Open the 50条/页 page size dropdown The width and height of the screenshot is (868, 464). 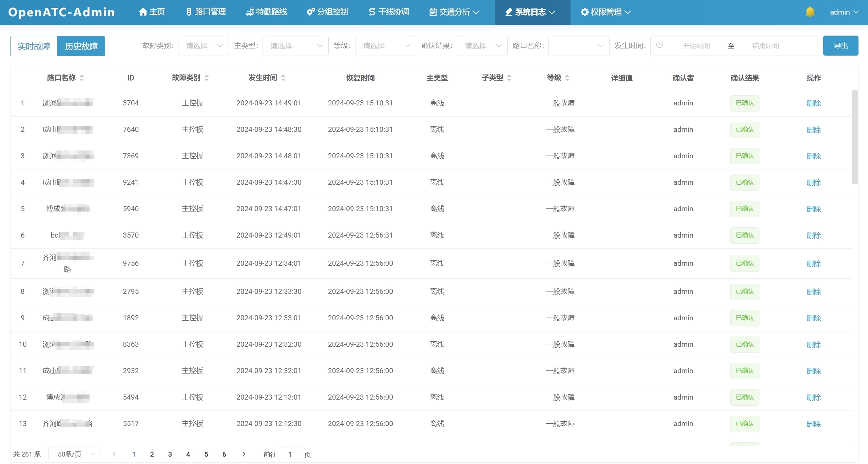74,454
